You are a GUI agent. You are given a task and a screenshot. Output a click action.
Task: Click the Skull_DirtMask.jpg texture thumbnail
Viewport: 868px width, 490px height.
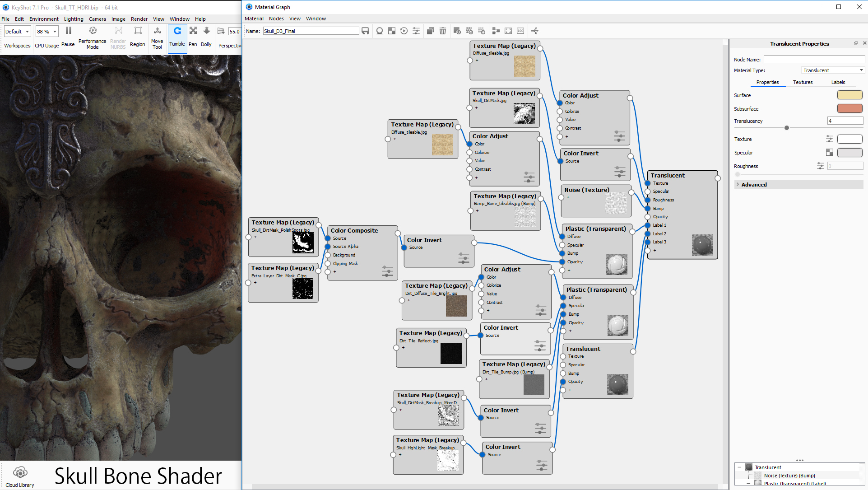(524, 113)
